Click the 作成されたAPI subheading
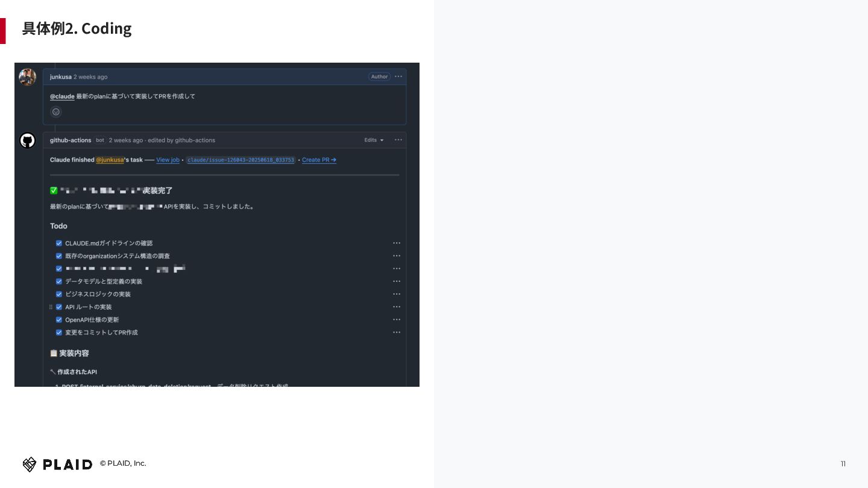 pyautogui.click(x=77, y=372)
